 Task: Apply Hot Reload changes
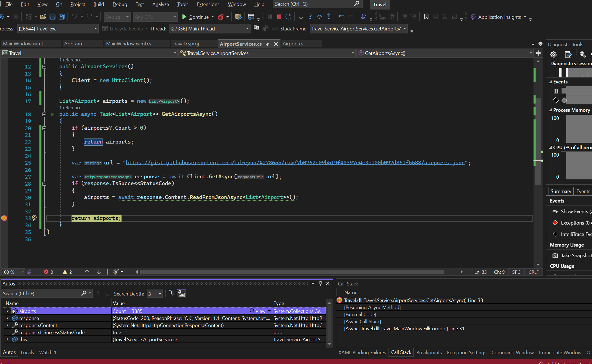click(221, 17)
